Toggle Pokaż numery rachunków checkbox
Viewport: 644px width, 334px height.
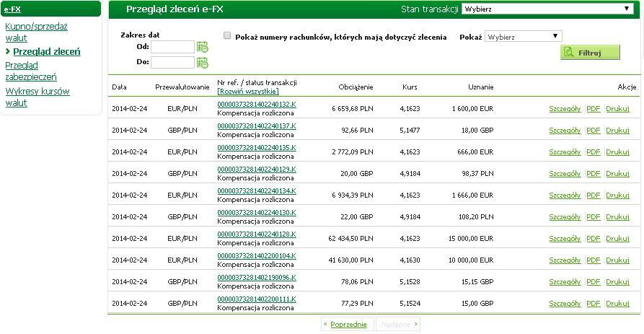[227, 36]
